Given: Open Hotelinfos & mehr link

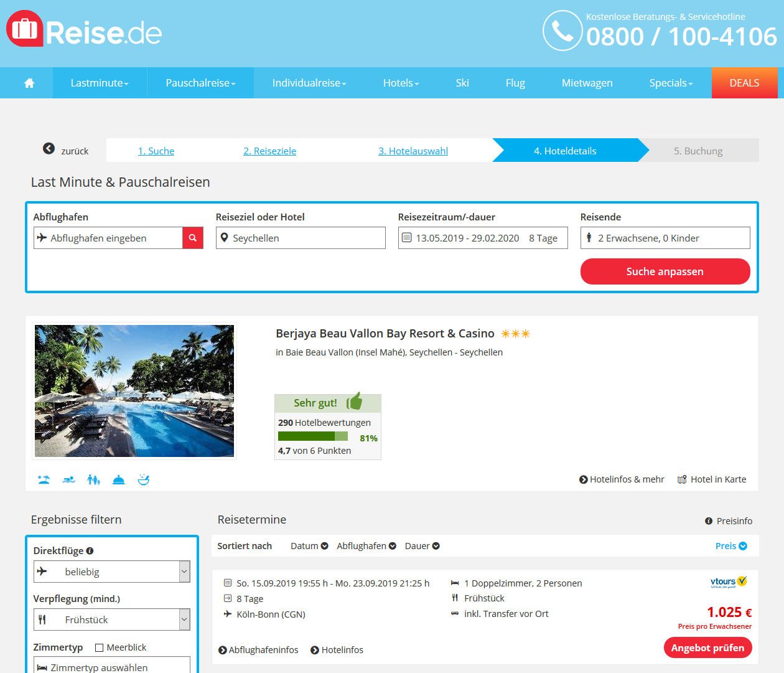Looking at the screenshot, I should [622, 479].
